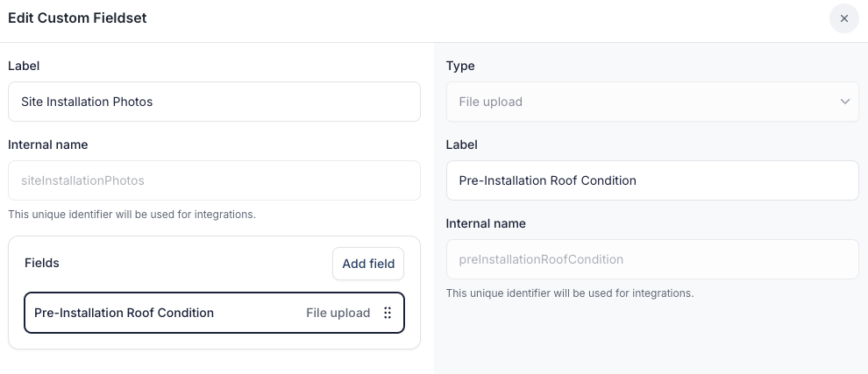Click Internal name caption above preInstallationRoofCondition
This screenshot has height=374, width=868.
486,223
